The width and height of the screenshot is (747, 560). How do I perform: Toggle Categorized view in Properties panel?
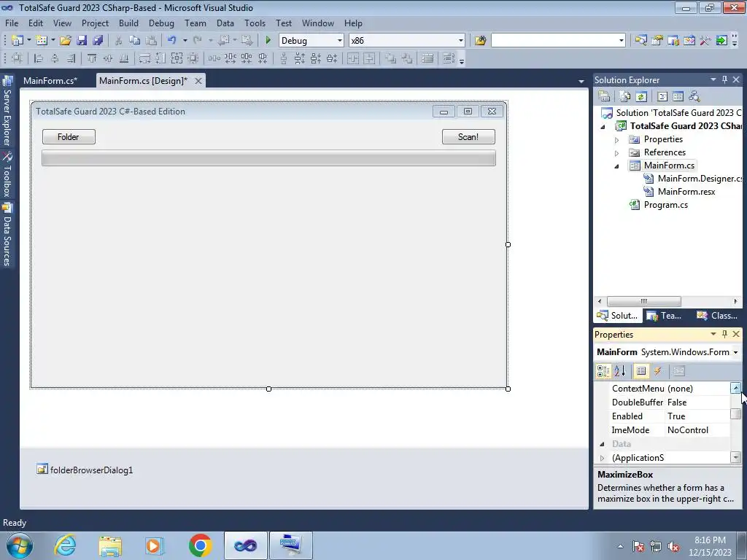pyautogui.click(x=603, y=371)
